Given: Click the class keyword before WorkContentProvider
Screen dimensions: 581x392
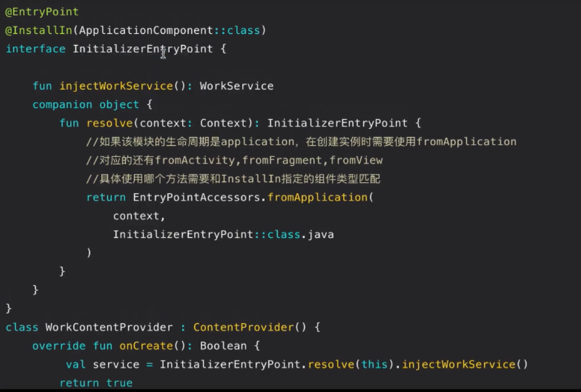Looking at the screenshot, I should tap(22, 327).
